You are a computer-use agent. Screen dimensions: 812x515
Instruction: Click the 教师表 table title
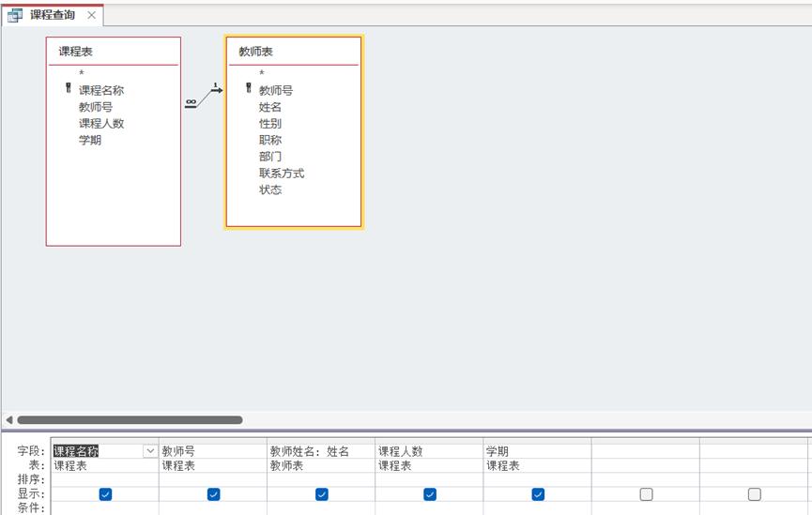[256, 52]
